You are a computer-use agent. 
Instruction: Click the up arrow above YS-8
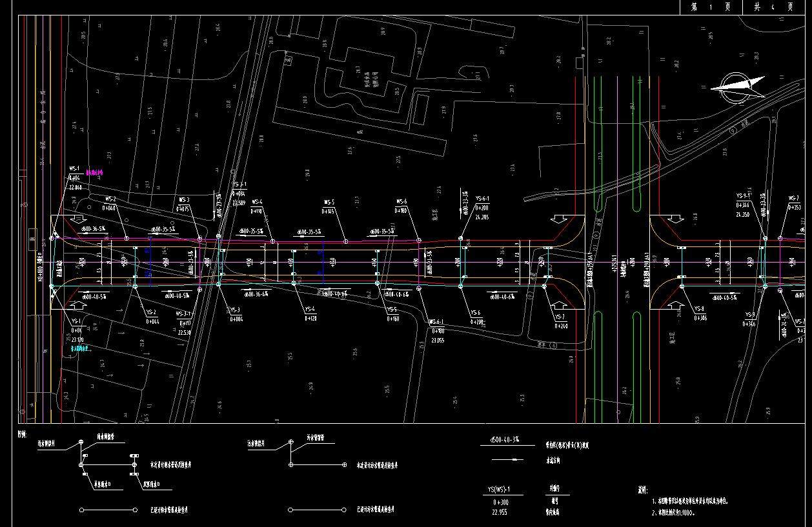pyautogui.click(x=675, y=304)
